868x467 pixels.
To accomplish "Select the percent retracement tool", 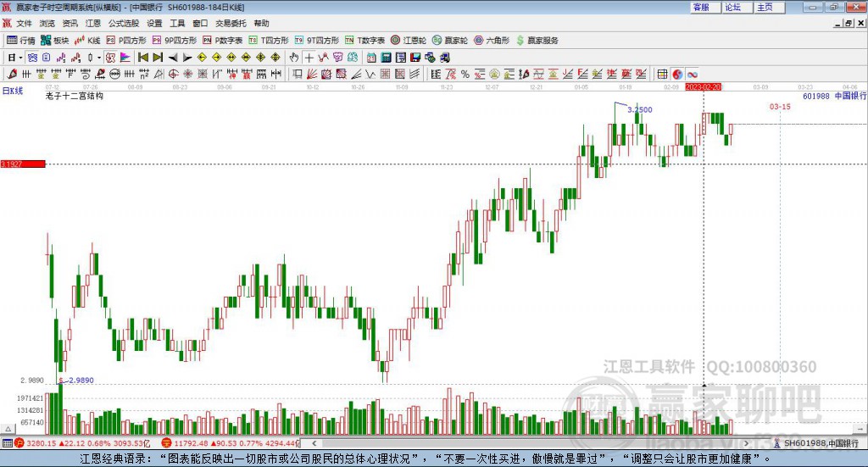I will coord(465,74).
